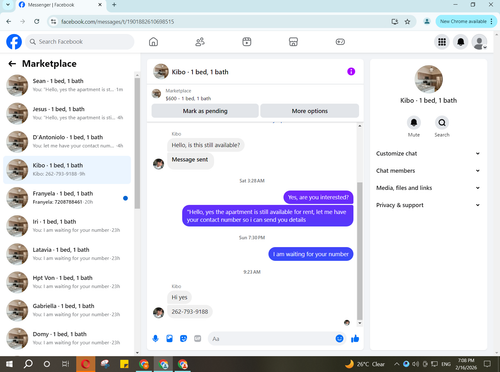
Task: Reload the page using the browser refresh
Action: (37, 22)
